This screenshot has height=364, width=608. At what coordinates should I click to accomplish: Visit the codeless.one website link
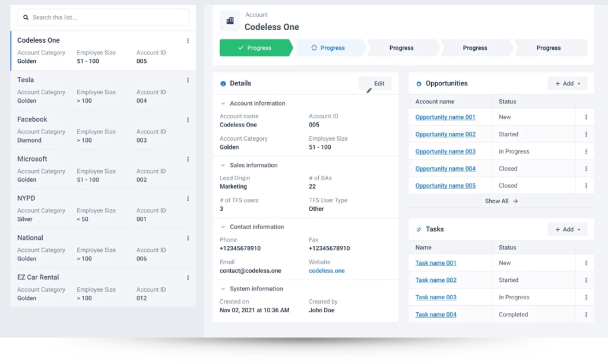[327, 271]
